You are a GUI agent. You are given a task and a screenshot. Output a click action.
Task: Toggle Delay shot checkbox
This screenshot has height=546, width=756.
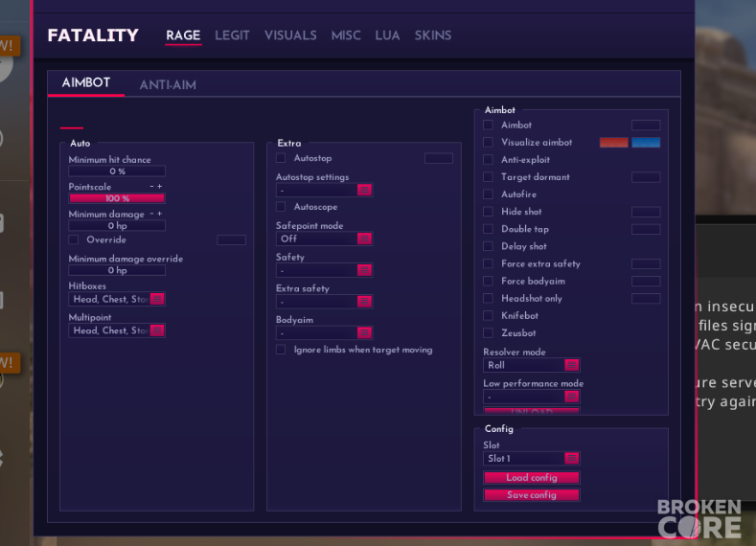pos(488,246)
